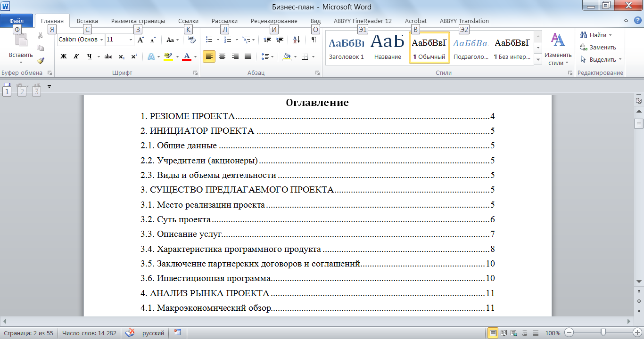
Task: Apply the Заголовок 1 style
Action: tap(346, 47)
